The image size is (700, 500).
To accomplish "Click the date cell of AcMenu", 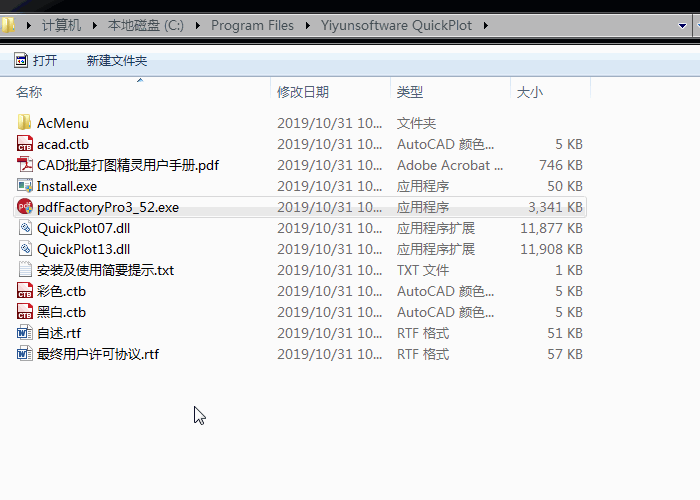I will (329, 123).
